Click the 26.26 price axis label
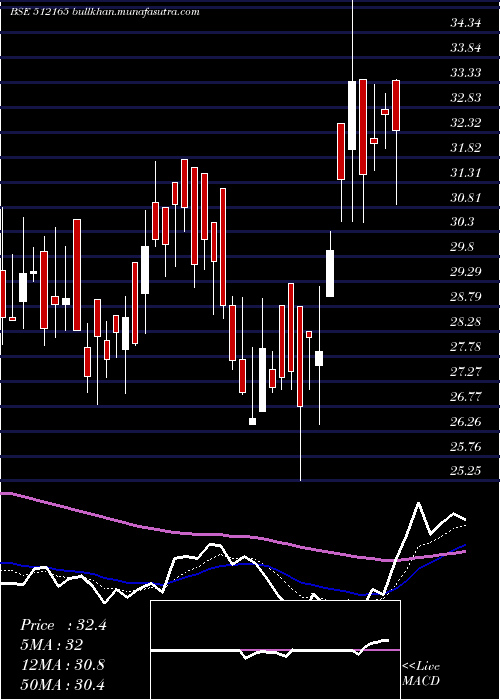Viewport: 500px width, 700px height. 466,422
